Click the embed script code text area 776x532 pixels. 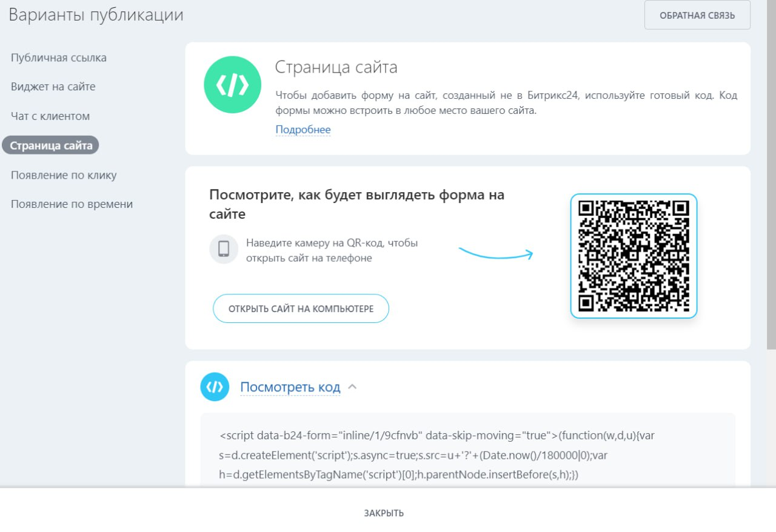[x=467, y=450]
